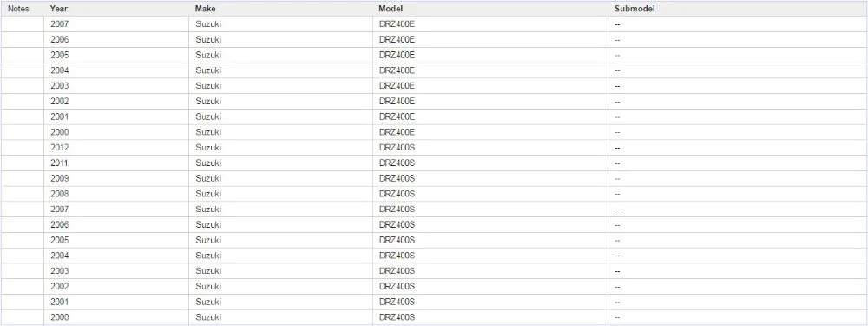Click Suzuki in the 2009 DRZ400S row
Viewport: 868px width, 326px height.
tap(208, 178)
